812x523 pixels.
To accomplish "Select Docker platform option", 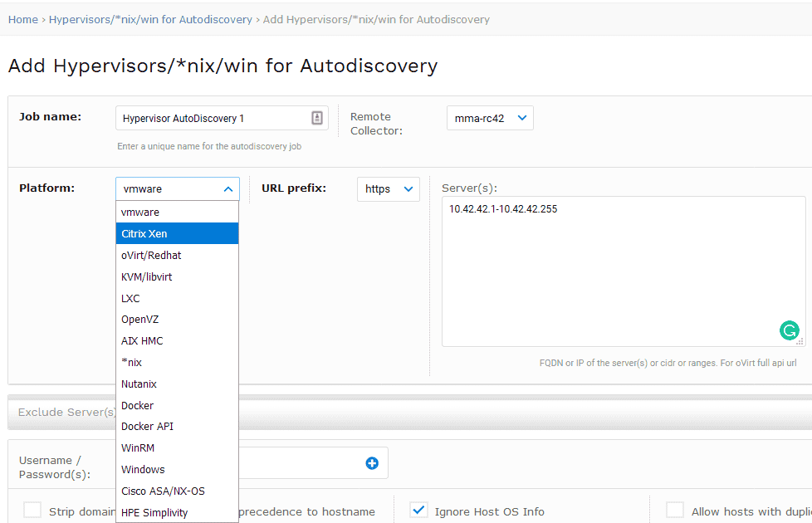I will coord(177,405).
